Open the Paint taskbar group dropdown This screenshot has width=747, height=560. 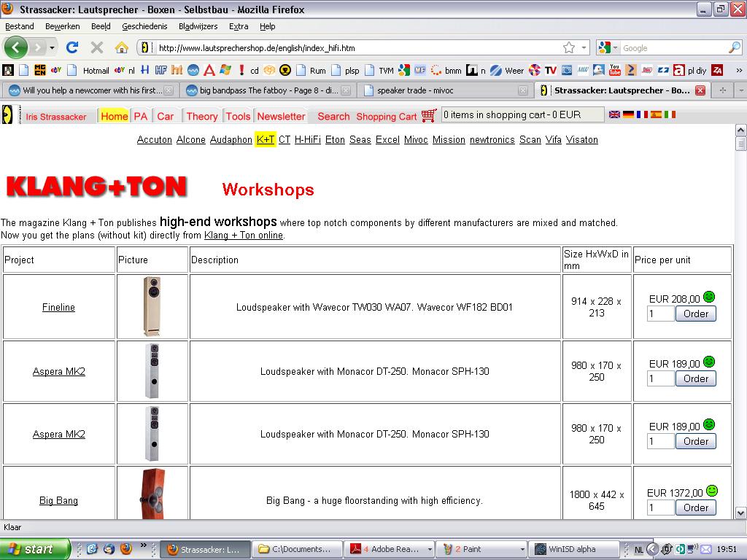click(x=522, y=549)
